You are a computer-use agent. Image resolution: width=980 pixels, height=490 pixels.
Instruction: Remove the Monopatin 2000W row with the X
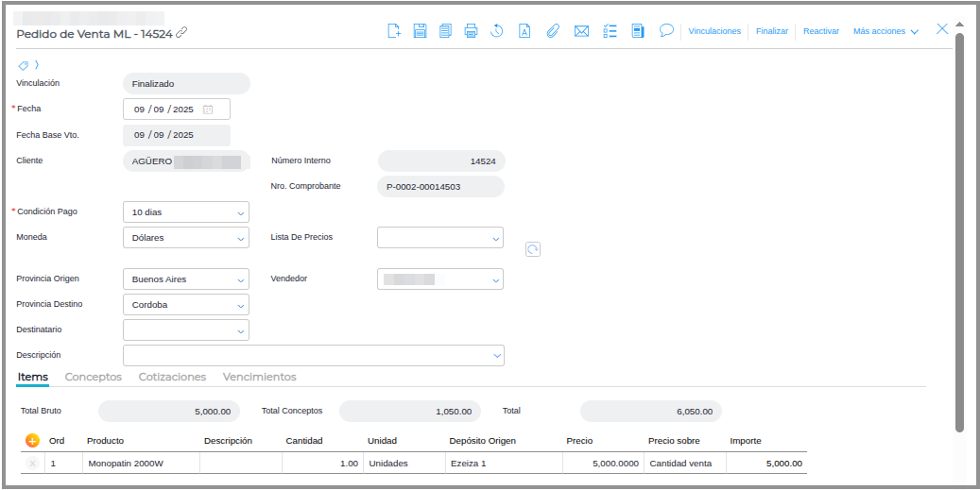coord(32,464)
